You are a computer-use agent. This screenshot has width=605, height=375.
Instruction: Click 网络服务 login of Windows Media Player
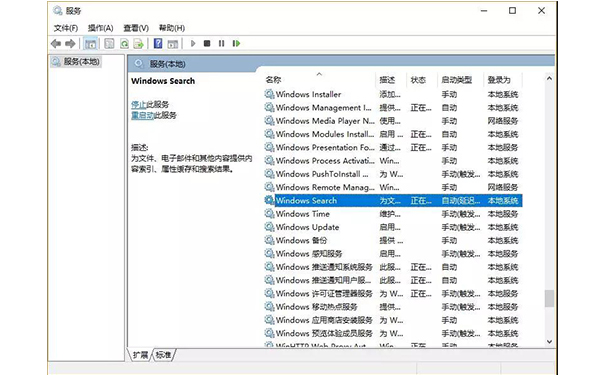click(502, 121)
